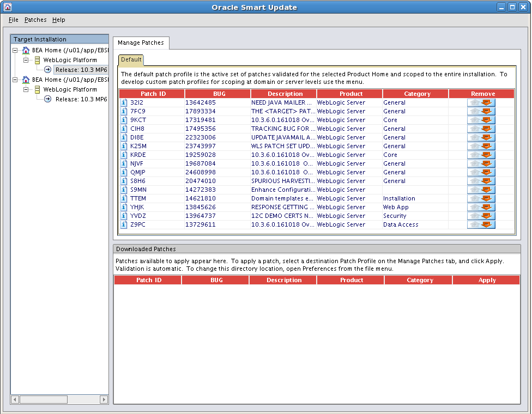Image resolution: width=532 pixels, height=414 pixels.
Task: Click the info icon for patch 7FC9
Action: click(124, 111)
